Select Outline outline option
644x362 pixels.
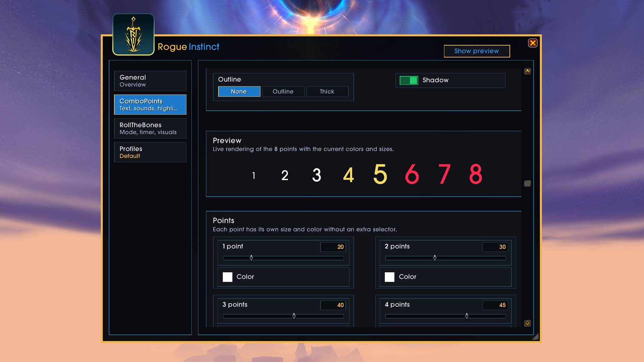(283, 91)
